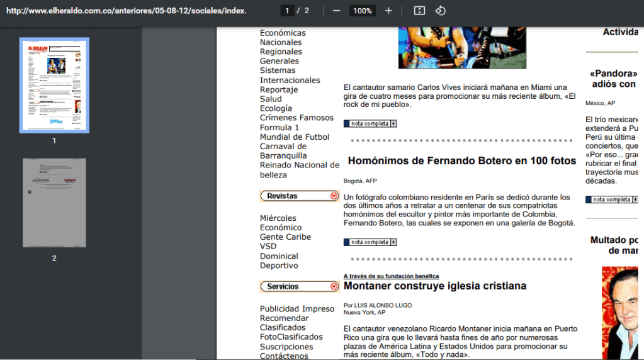This screenshot has height=360, width=644.
Task: Expand the Revistas section arrow
Action: (334, 196)
